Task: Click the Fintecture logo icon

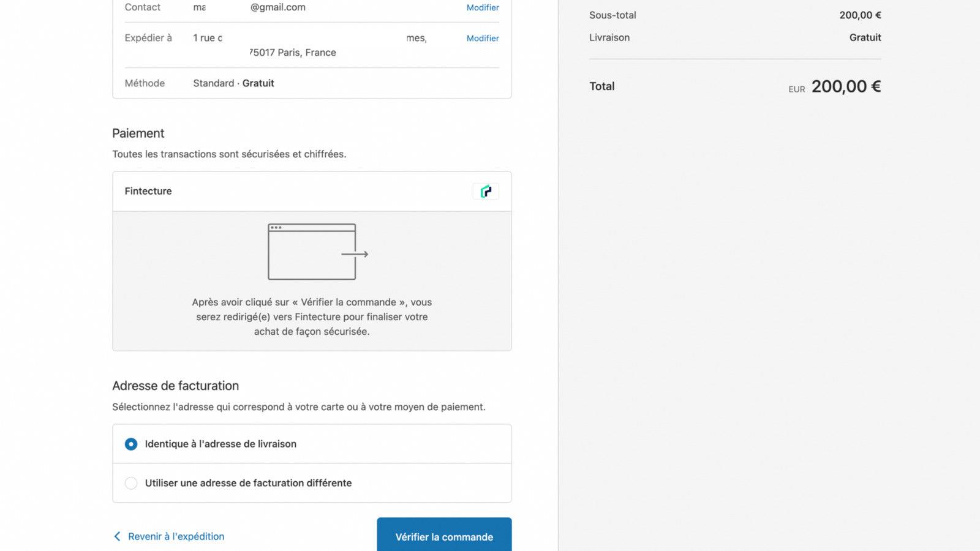Action: coord(486,191)
